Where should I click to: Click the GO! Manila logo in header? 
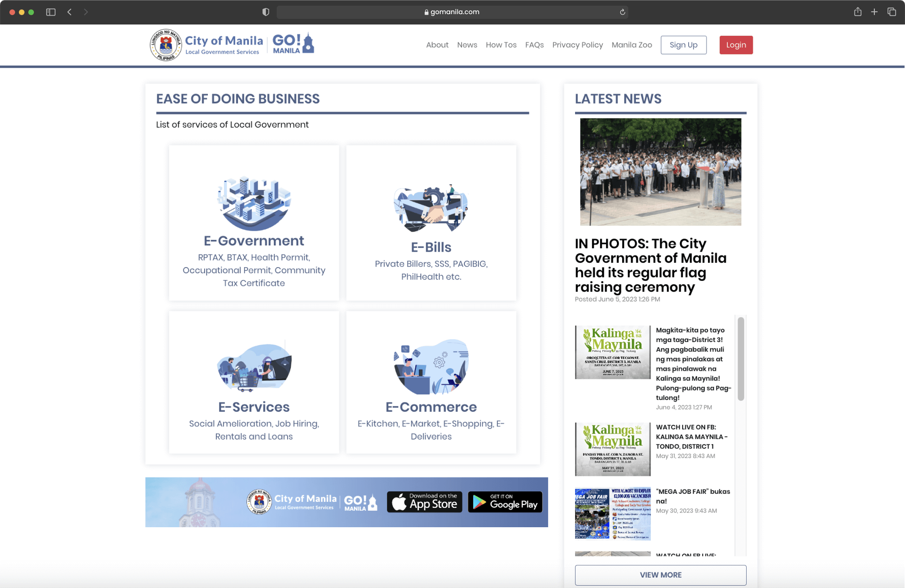point(293,44)
